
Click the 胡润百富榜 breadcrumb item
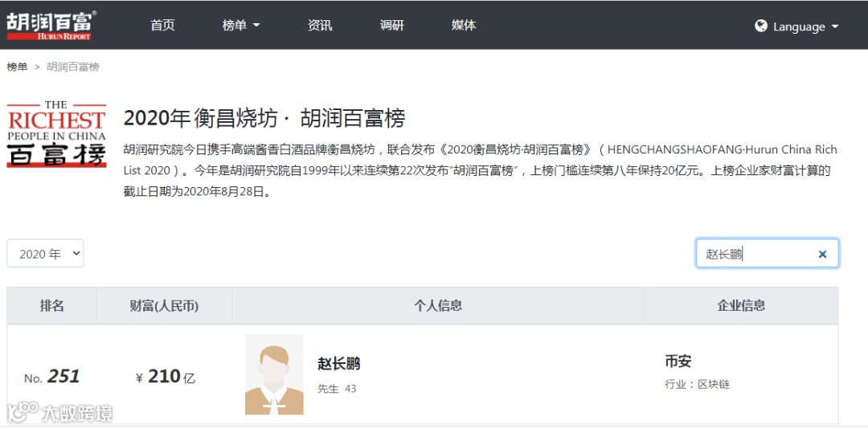[73, 67]
